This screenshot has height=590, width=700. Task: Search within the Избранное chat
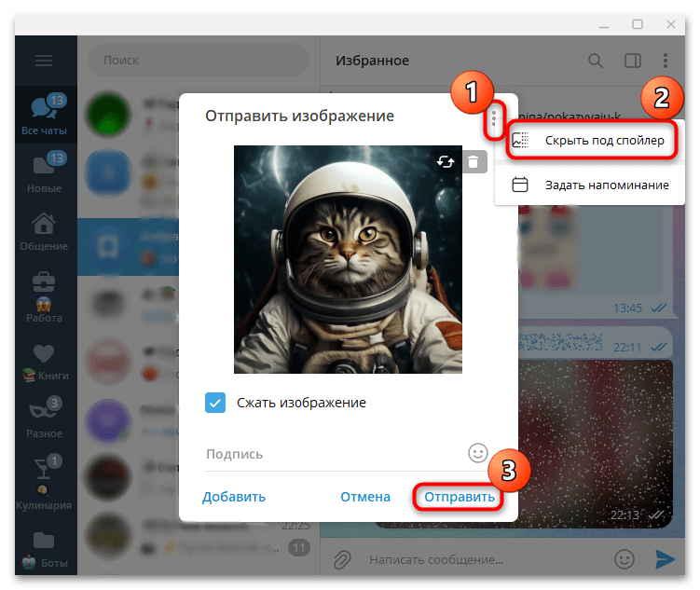pyautogui.click(x=595, y=61)
